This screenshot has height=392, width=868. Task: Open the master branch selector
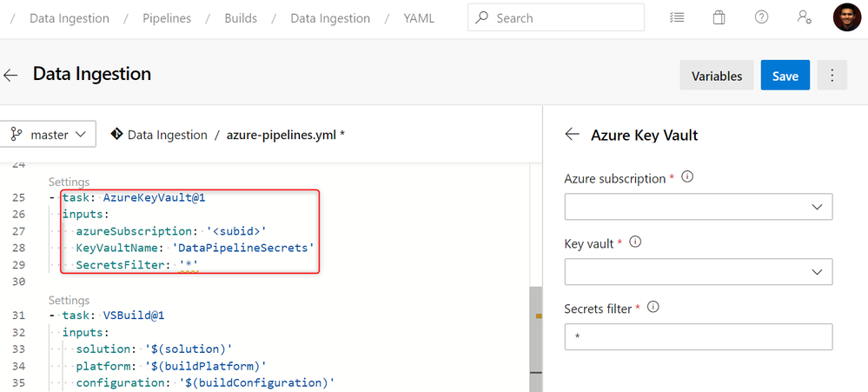tap(48, 135)
